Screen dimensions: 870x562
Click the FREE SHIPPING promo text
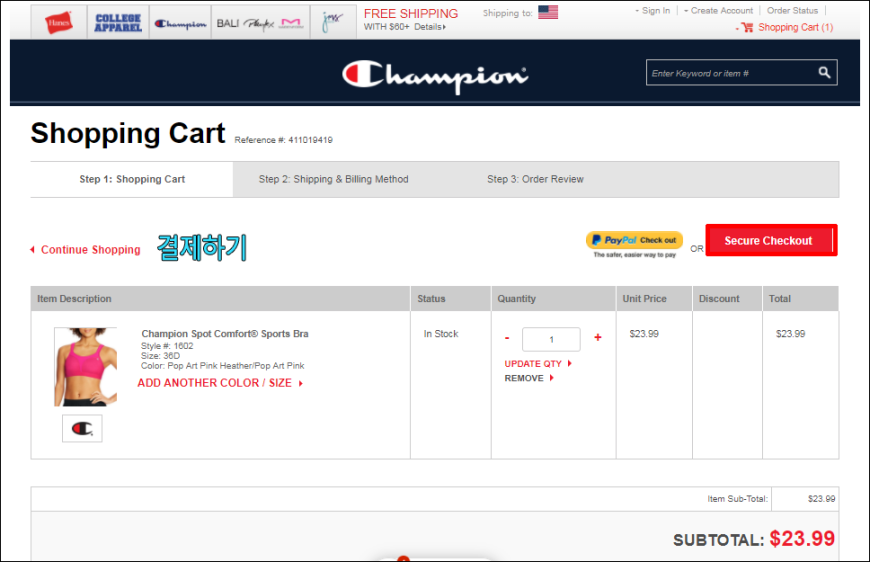411,13
